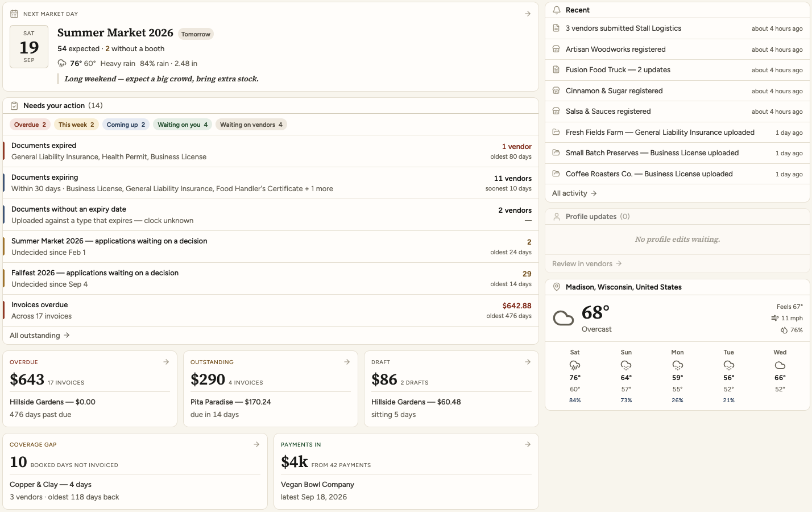The height and width of the screenshot is (512, 812).
Task: Open the Overdue invoices card arrow
Action: (166, 362)
